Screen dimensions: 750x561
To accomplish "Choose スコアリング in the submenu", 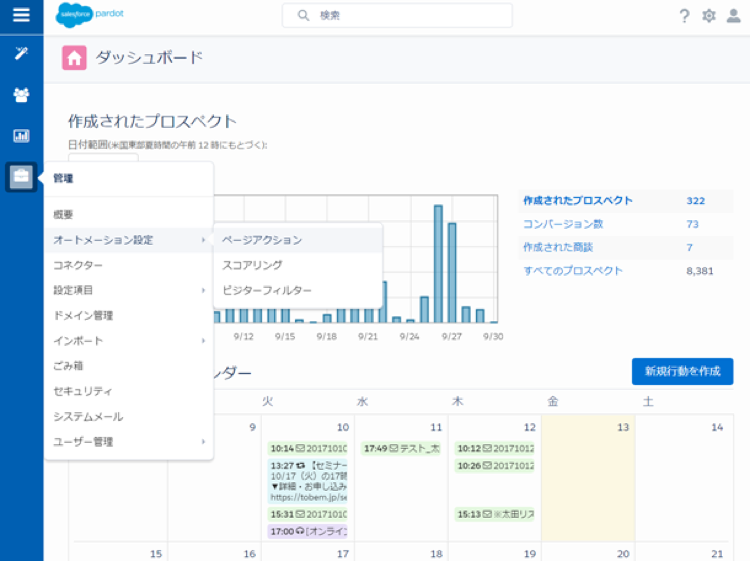I will [298, 265].
